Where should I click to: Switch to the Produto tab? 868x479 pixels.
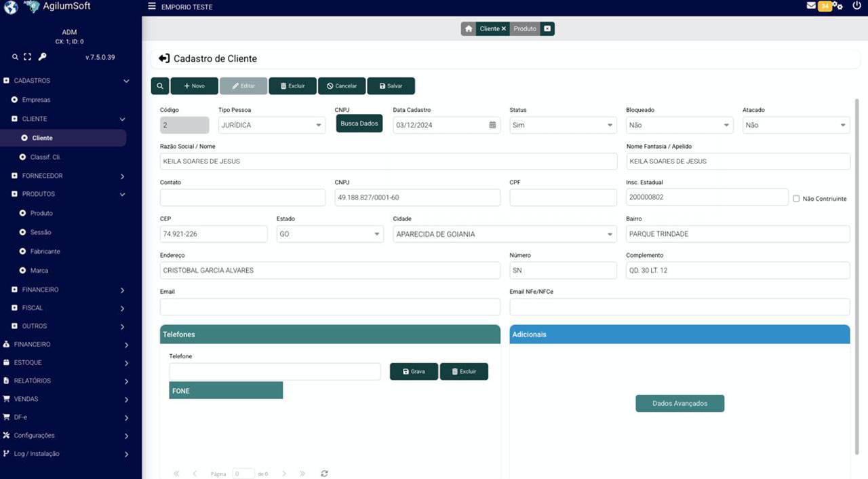coord(525,29)
